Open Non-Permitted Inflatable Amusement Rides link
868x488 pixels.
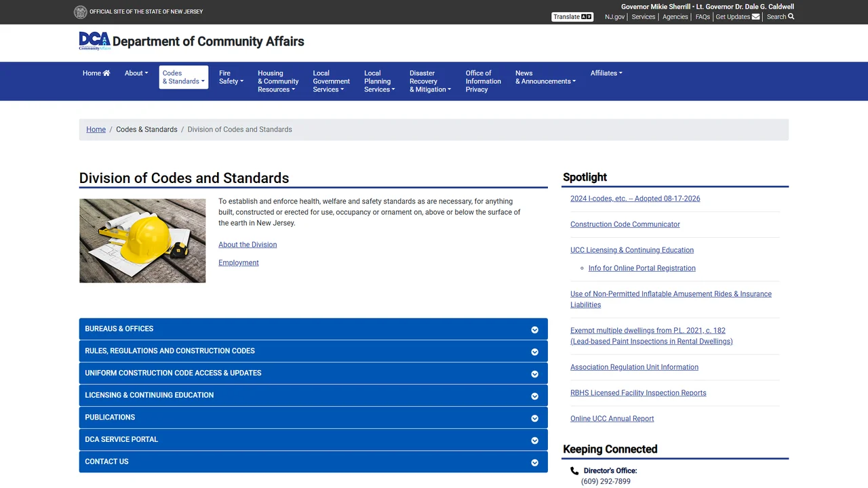pyautogui.click(x=671, y=300)
